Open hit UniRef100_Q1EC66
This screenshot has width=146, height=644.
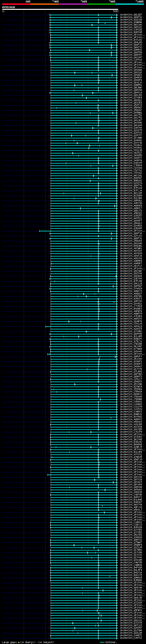point(131,20)
